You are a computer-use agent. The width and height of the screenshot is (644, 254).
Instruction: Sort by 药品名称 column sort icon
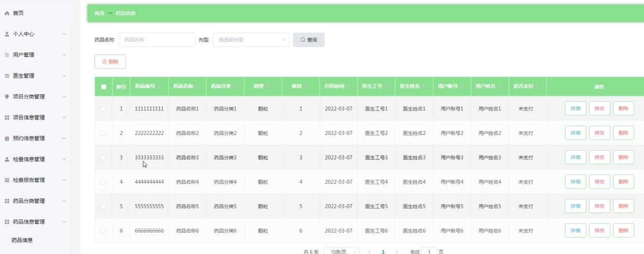point(197,87)
